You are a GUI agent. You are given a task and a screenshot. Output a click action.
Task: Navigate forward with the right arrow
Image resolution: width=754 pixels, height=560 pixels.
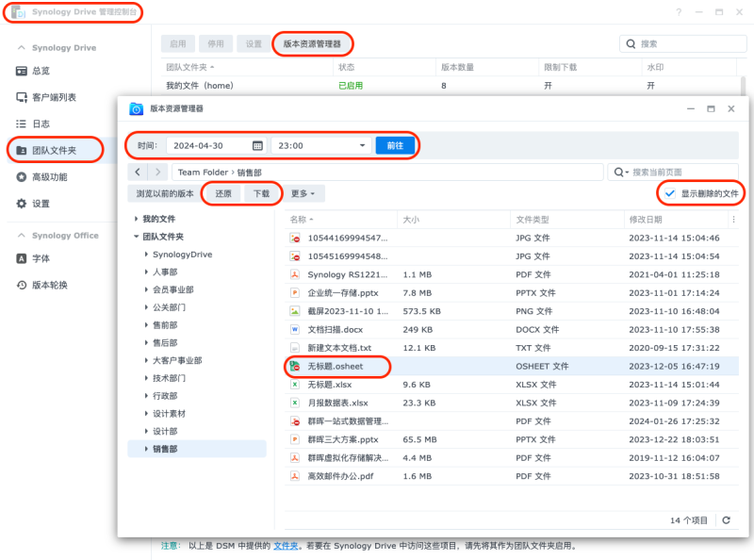point(157,172)
